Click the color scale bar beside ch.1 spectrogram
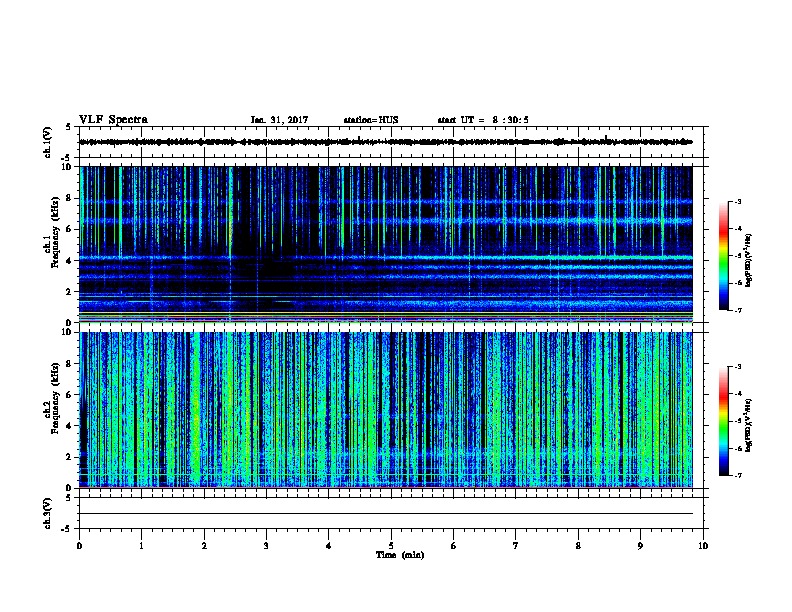The image size is (792, 612). click(x=723, y=256)
